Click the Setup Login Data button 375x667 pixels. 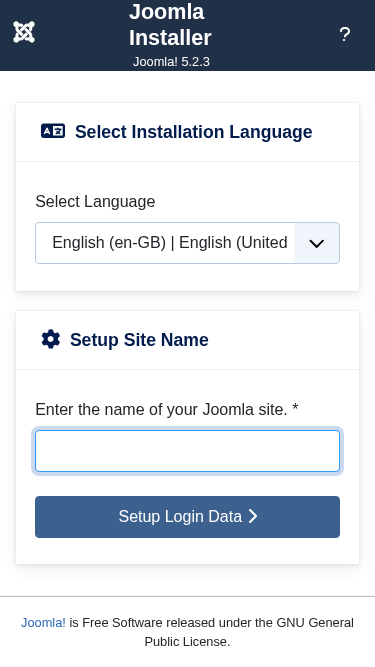(188, 517)
